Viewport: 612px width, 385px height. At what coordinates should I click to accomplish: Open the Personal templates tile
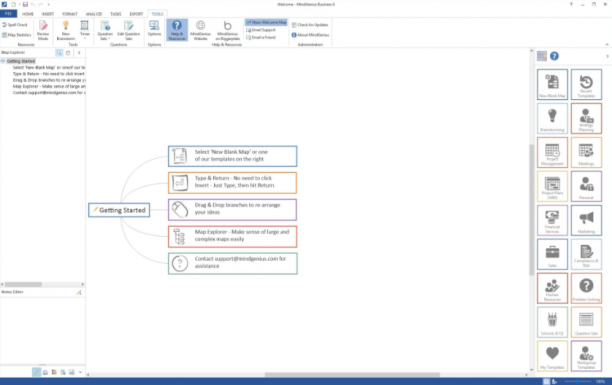pos(586,186)
